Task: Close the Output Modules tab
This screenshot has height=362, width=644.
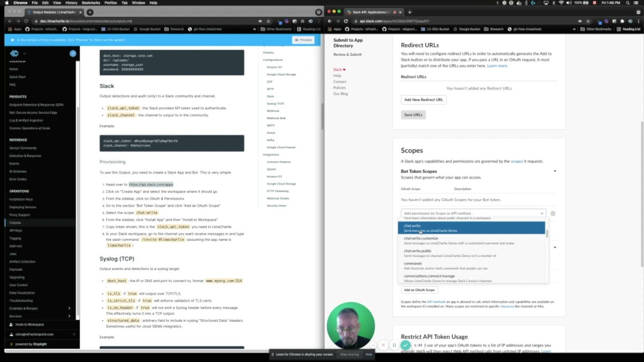Action: pyautogui.click(x=82, y=12)
